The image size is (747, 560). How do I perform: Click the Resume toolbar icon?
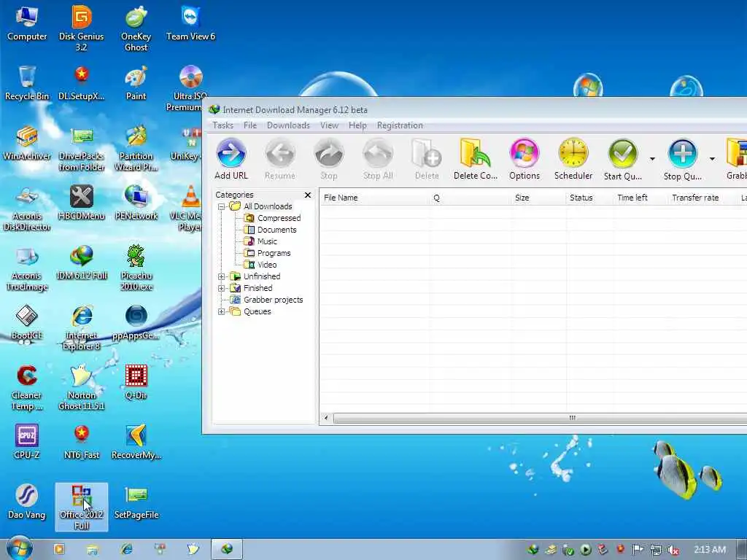point(280,159)
